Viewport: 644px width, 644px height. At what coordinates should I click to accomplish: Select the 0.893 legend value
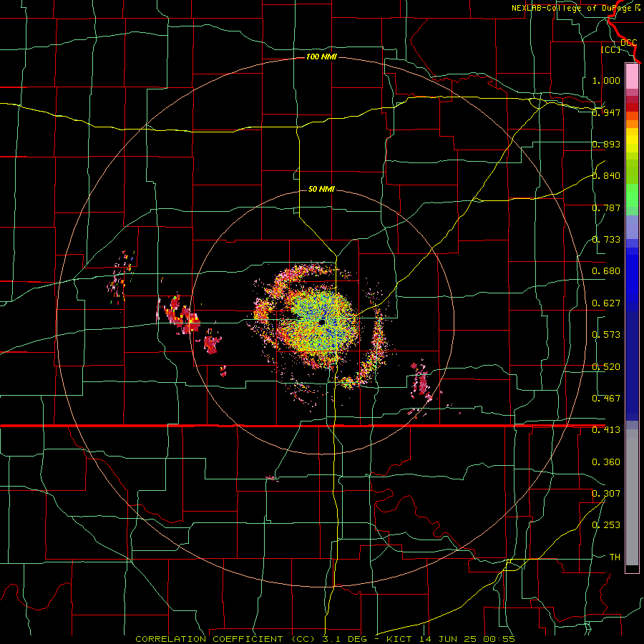point(606,144)
